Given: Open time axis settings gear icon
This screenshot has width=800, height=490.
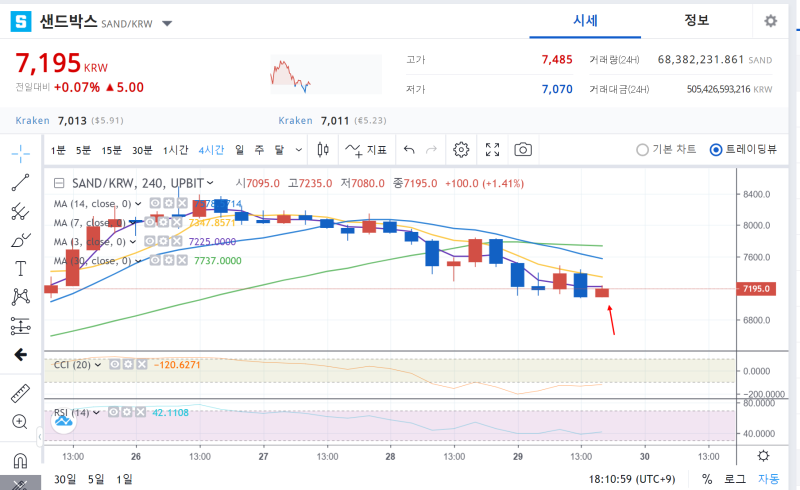Looking at the screenshot, I should click(x=763, y=456).
